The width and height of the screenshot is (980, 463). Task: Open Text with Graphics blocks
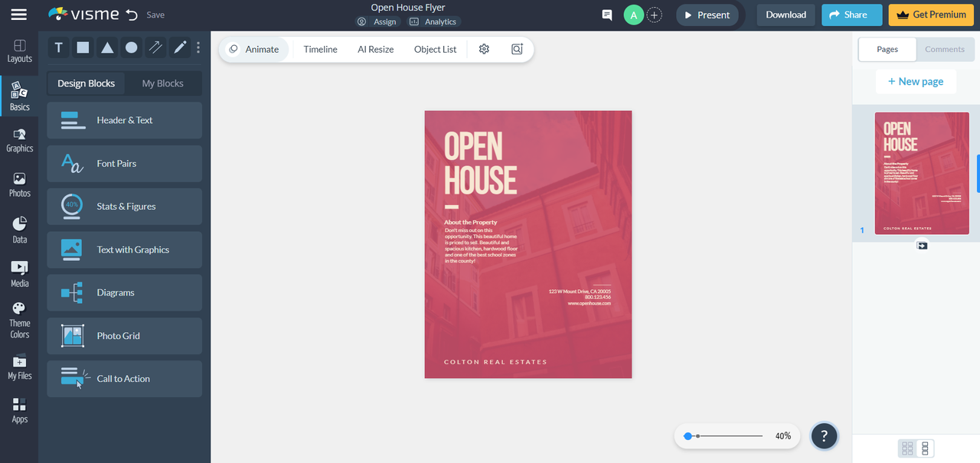point(124,249)
